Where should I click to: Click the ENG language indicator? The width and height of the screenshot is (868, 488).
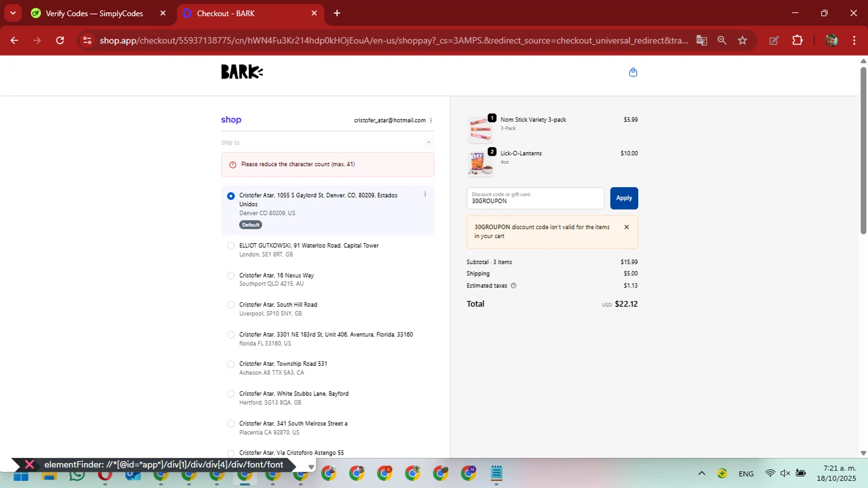746,474
